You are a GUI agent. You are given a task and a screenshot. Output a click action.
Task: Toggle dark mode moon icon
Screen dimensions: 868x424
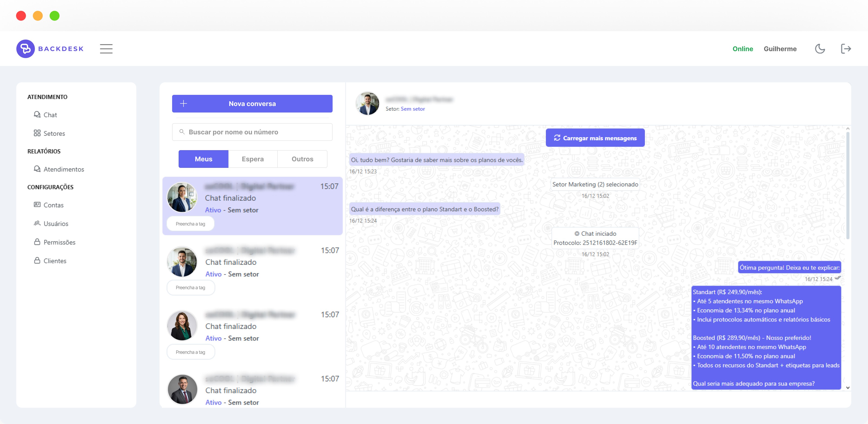(819, 49)
